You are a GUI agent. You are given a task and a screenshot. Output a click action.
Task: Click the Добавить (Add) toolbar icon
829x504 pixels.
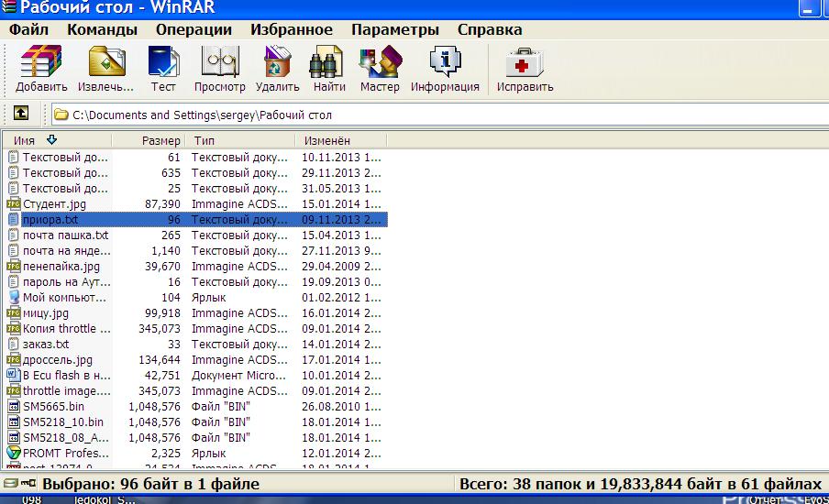[x=41, y=61]
